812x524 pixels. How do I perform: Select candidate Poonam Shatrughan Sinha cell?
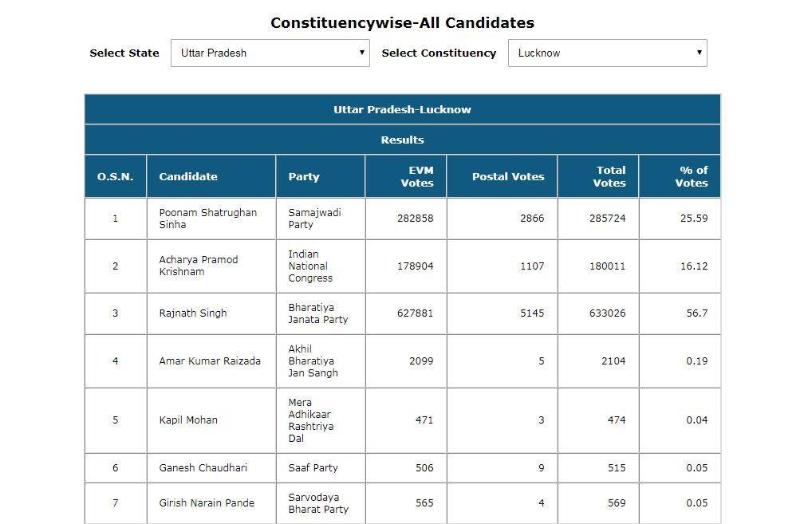tap(207, 219)
